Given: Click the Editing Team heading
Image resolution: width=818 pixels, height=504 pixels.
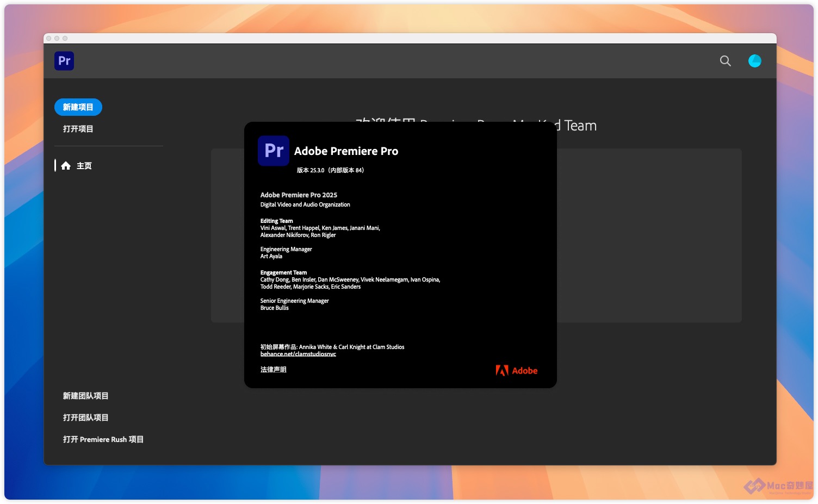Looking at the screenshot, I should [276, 221].
